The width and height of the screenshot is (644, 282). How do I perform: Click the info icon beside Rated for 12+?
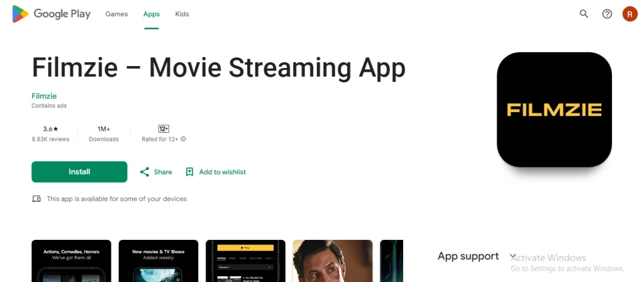(x=183, y=139)
